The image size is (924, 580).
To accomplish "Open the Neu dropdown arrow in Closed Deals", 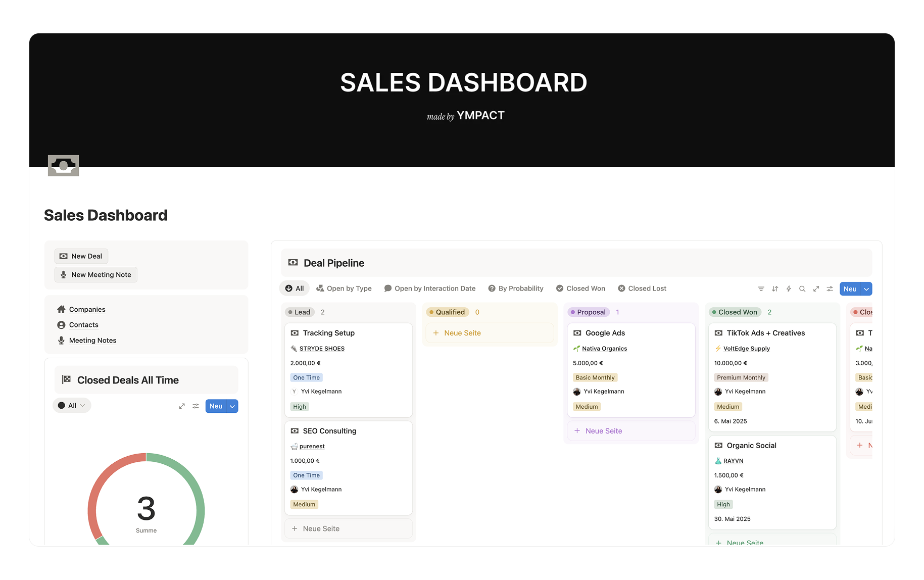I will 232,406.
